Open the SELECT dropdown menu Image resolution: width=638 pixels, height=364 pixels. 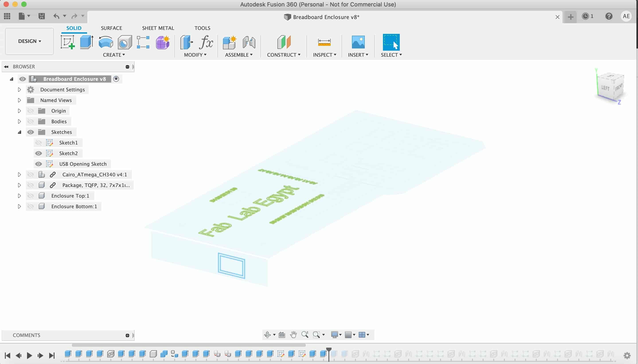(391, 55)
